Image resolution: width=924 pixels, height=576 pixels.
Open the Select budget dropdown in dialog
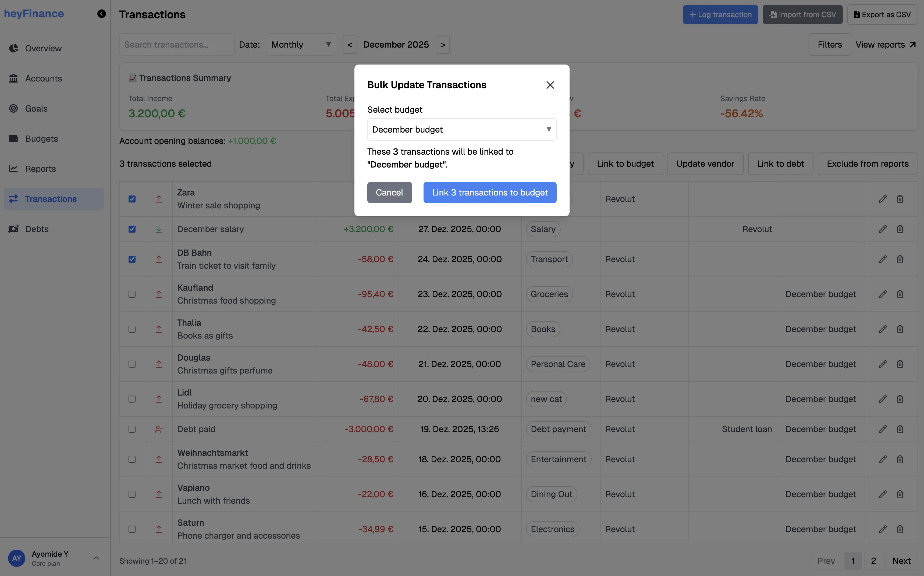click(x=462, y=130)
